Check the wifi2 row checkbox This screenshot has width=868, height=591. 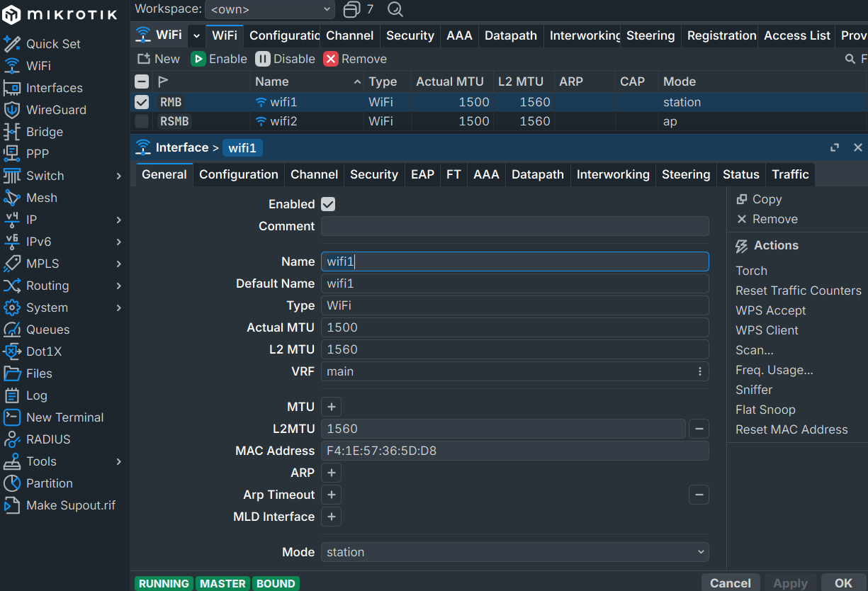(x=142, y=121)
